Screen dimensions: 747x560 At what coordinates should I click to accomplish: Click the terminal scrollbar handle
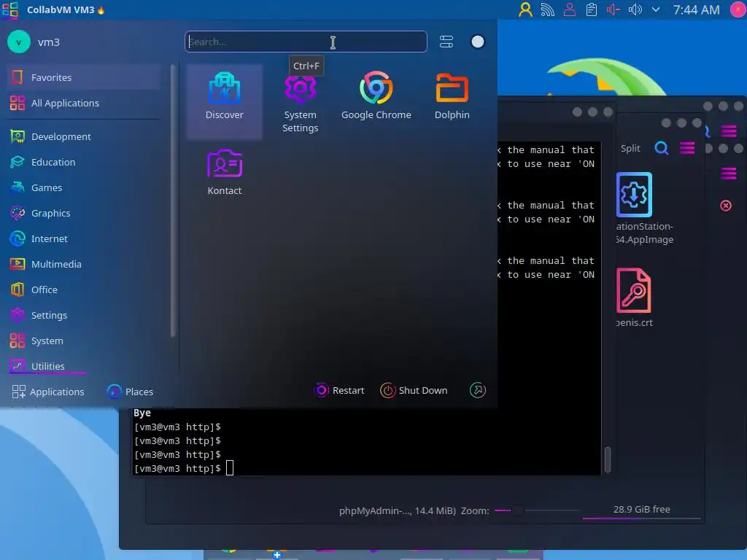click(x=607, y=459)
